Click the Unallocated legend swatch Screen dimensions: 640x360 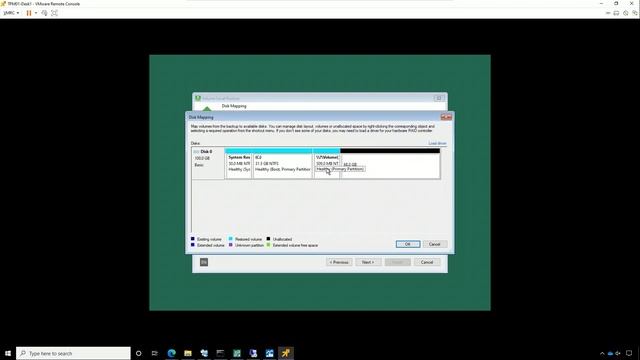tap(268, 239)
